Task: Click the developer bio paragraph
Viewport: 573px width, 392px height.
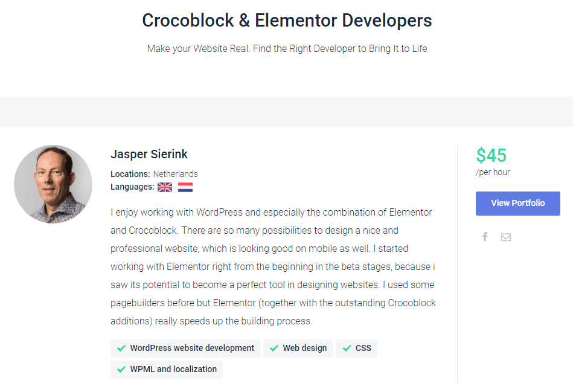Action: tap(274, 266)
